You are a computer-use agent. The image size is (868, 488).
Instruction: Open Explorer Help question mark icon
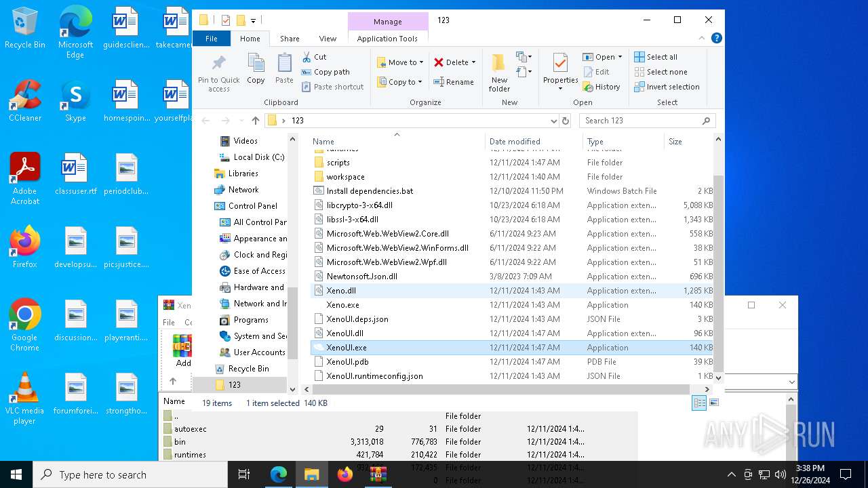(717, 39)
